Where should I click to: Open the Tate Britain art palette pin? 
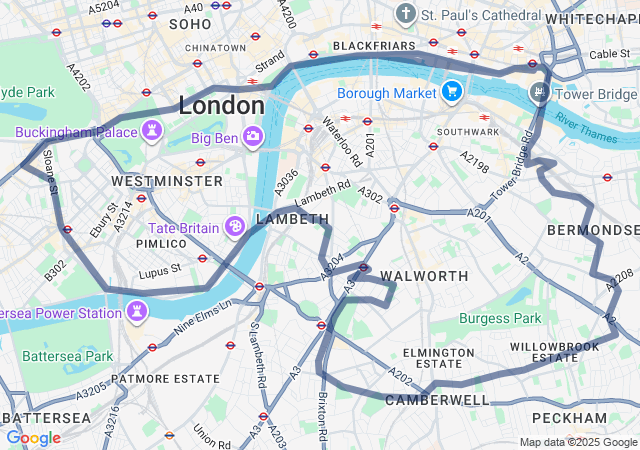tap(235, 227)
